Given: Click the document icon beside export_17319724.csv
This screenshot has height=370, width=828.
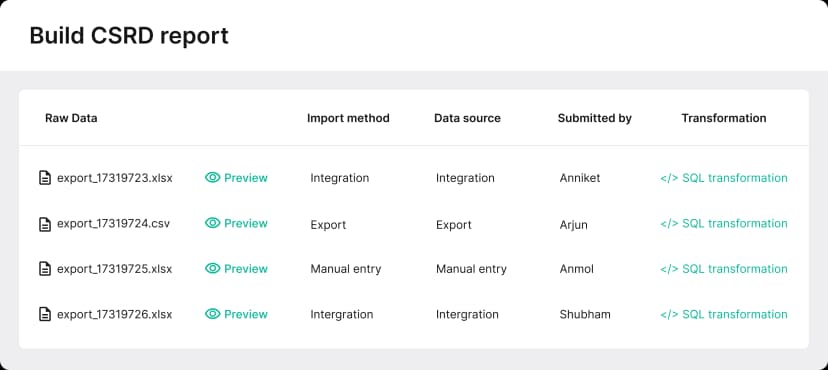Looking at the screenshot, I should pyautogui.click(x=45, y=224).
